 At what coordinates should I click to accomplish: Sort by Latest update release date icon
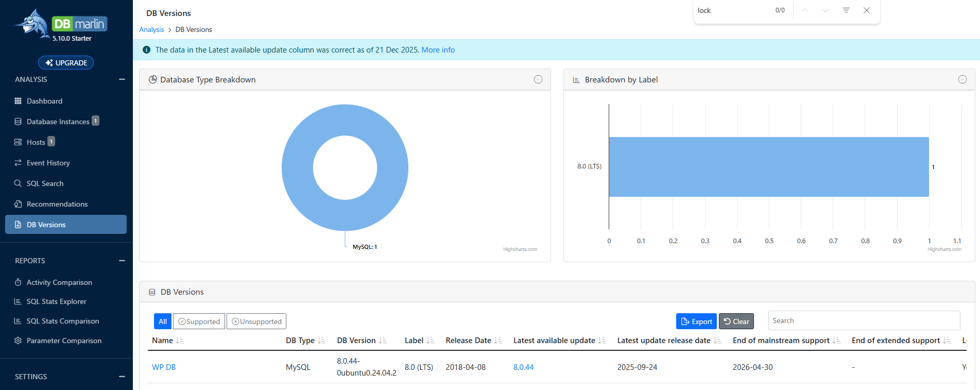click(x=717, y=341)
